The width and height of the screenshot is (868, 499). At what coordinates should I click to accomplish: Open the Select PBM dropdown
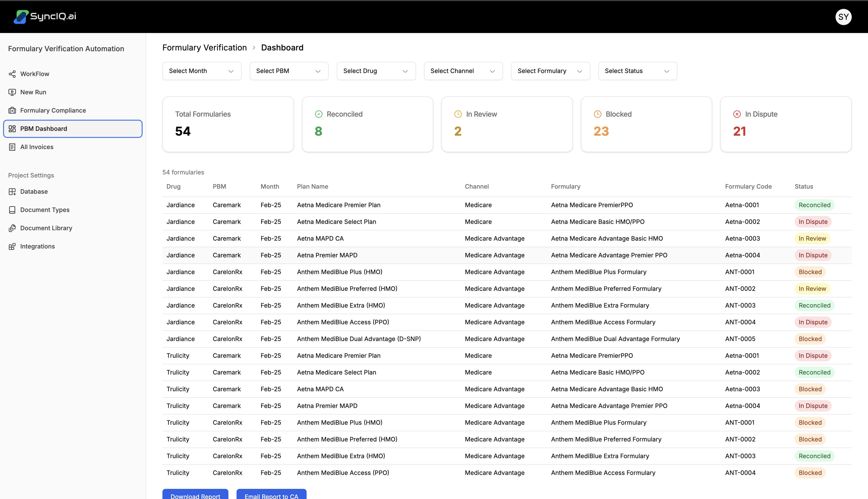[x=289, y=71]
